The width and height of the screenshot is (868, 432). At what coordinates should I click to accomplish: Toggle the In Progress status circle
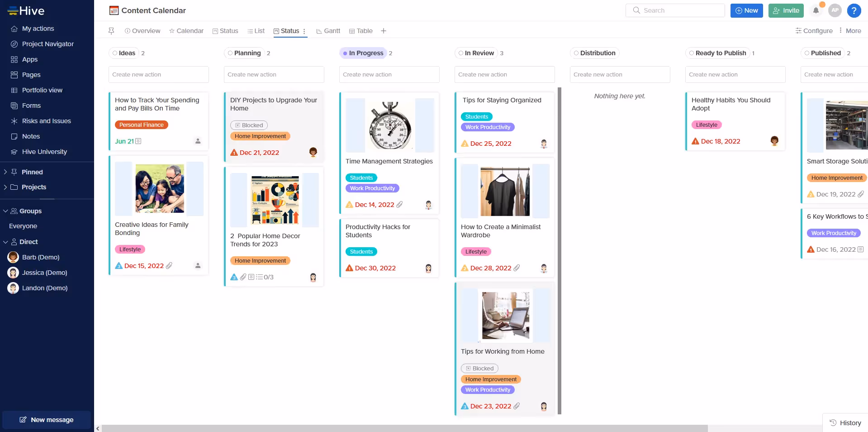[345, 53]
